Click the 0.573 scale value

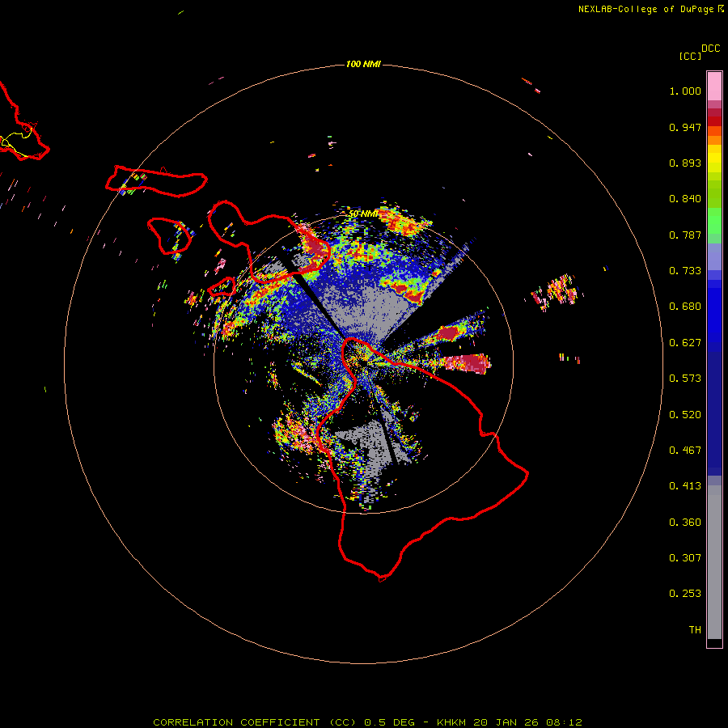point(685,379)
